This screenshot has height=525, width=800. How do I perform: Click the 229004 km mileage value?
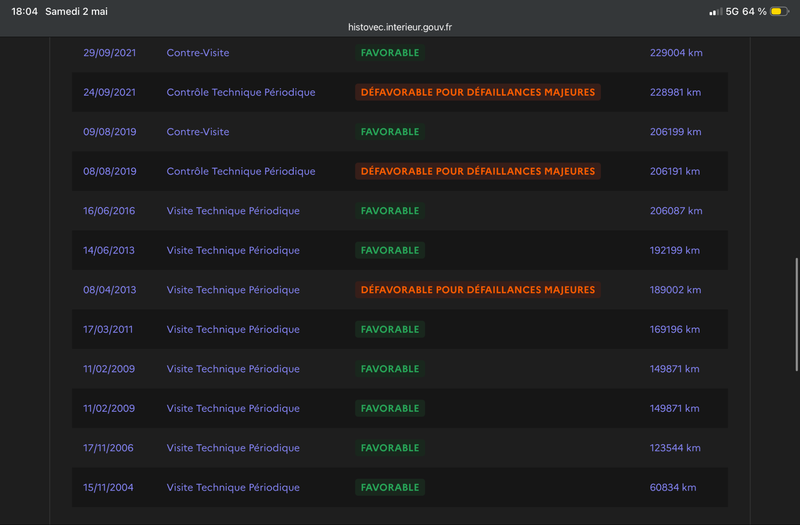676,53
